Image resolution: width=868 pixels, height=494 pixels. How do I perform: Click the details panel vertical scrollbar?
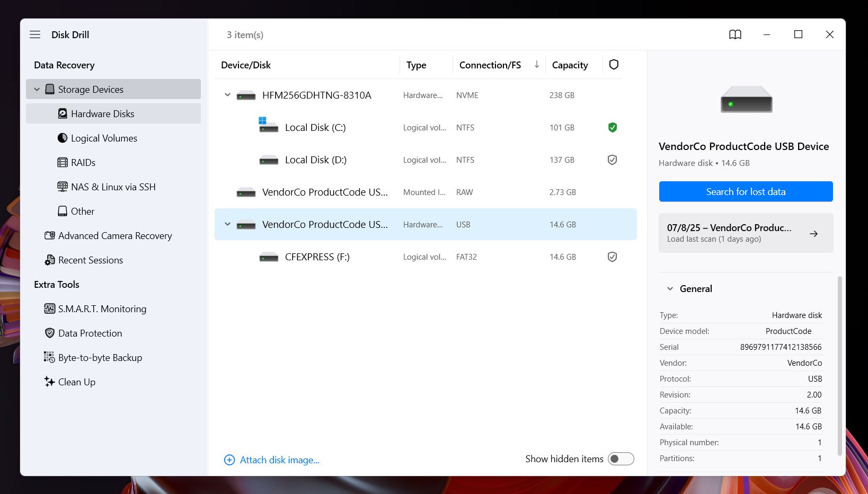coord(839,366)
